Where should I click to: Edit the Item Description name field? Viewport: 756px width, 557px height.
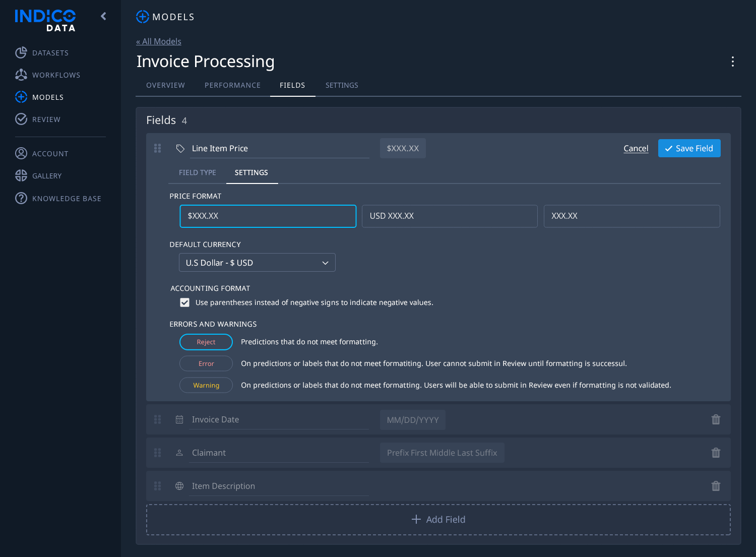280,486
